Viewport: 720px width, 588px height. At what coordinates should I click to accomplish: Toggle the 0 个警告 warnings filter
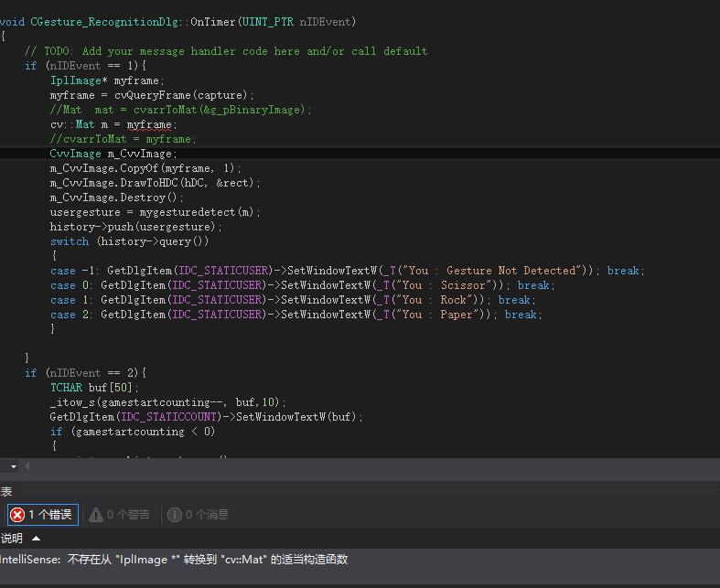coord(119,515)
